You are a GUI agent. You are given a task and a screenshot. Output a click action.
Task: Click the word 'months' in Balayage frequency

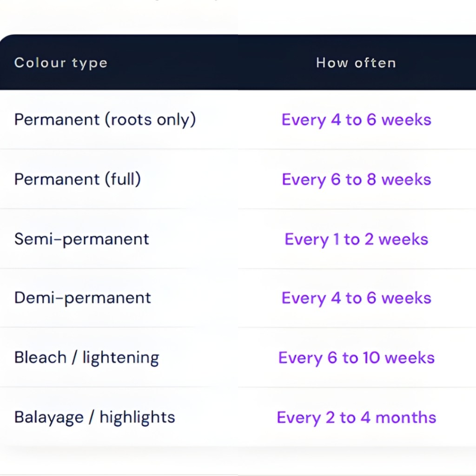406,417
